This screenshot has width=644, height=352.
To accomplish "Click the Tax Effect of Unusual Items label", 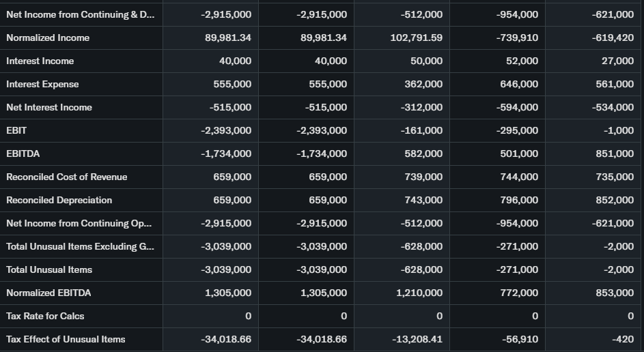I will [66, 339].
